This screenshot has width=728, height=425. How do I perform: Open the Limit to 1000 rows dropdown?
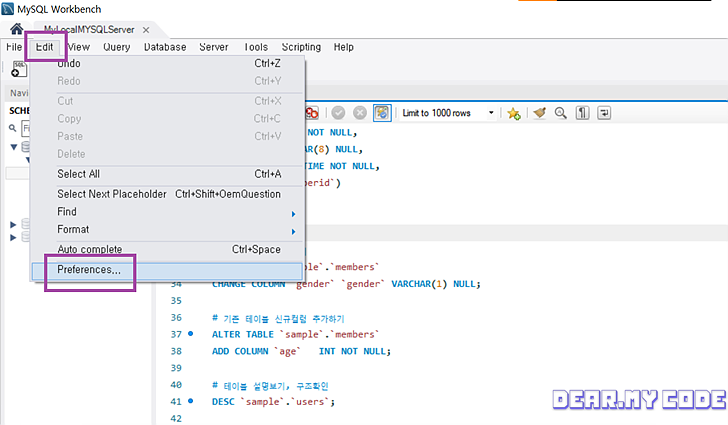pos(448,113)
